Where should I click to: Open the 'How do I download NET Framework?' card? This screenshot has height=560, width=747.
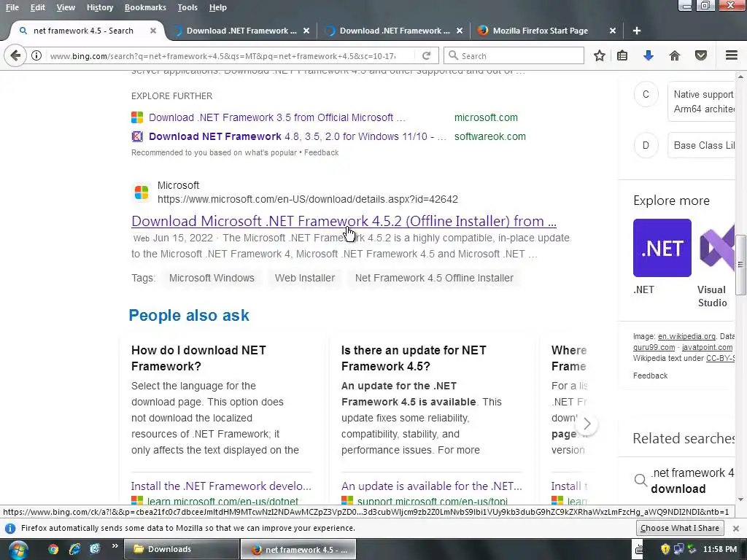coord(222,357)
